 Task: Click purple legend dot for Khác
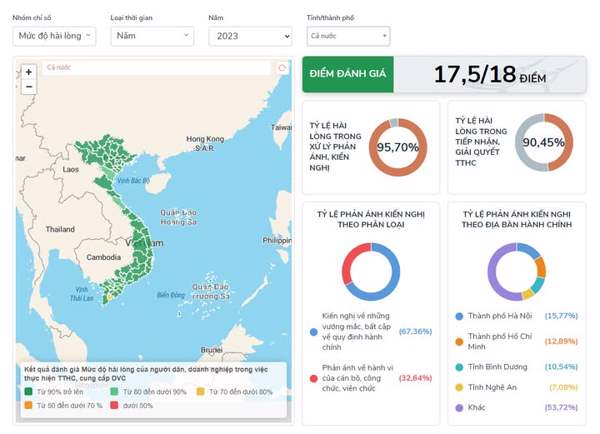point(458,408)
